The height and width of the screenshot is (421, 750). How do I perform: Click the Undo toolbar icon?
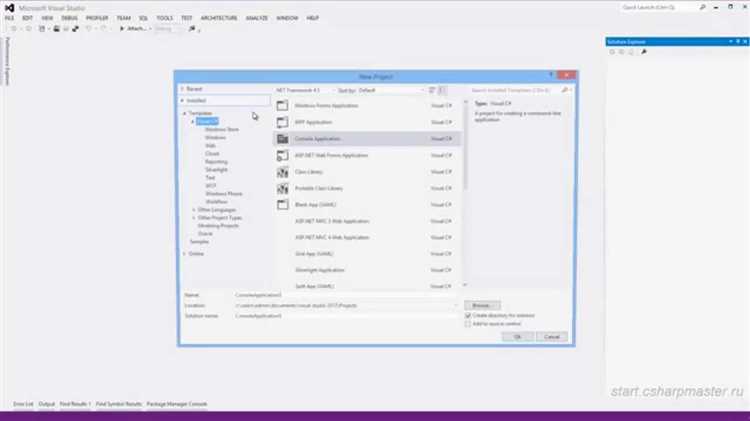[88, 29]
